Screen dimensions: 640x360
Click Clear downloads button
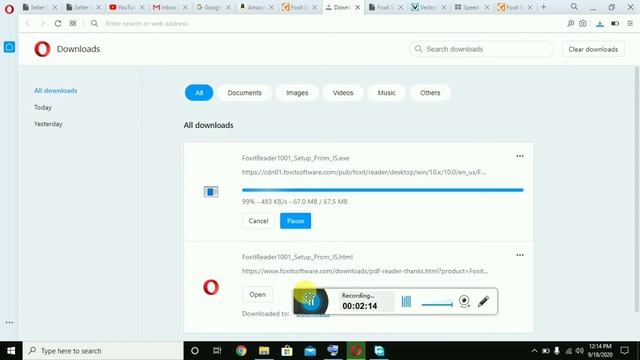[x=593, y=49]
